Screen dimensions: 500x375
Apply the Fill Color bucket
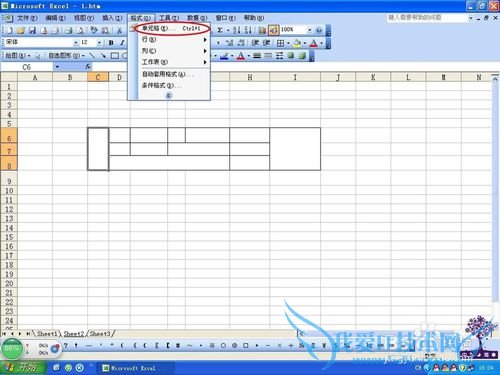[x=297, y=43]
